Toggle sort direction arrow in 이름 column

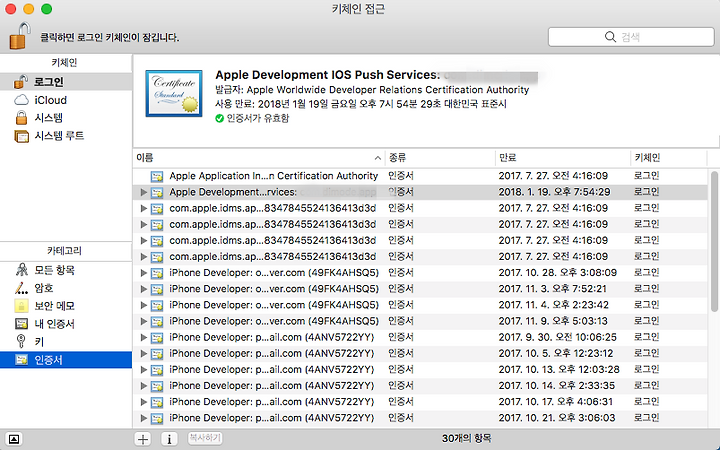[x=377, y=158]
